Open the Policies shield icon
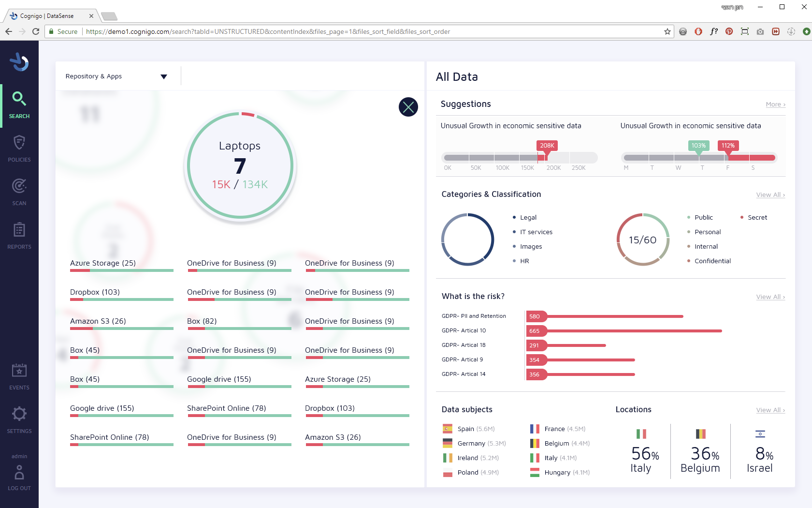 (x=19, y=143)
